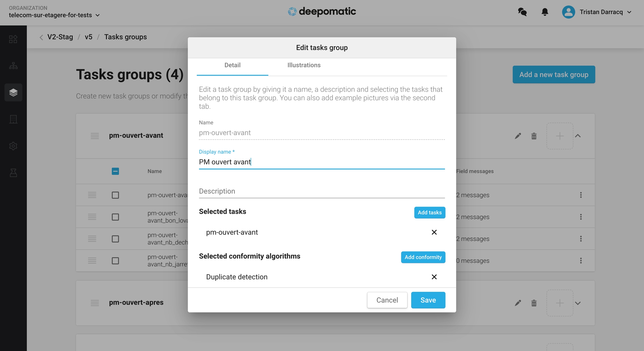Remove Duplicate detection conformity algorithm
The width and height of the screenshot is (644, 351).
point(434,277)
